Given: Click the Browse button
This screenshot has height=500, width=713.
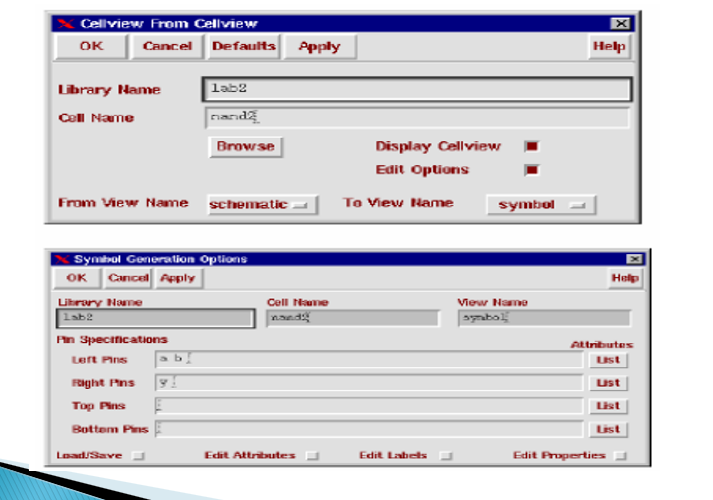Looking at the screenshot, I should [x=246, y=146].
